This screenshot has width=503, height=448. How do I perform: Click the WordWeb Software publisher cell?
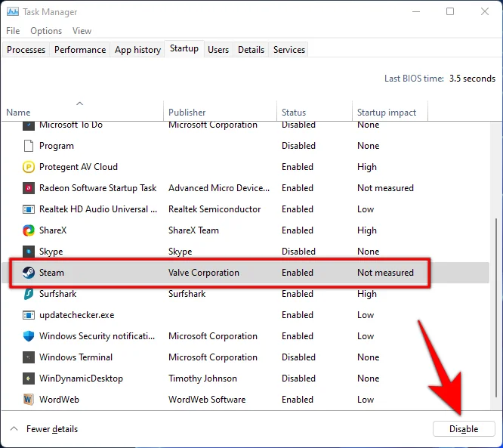point(207,400)
